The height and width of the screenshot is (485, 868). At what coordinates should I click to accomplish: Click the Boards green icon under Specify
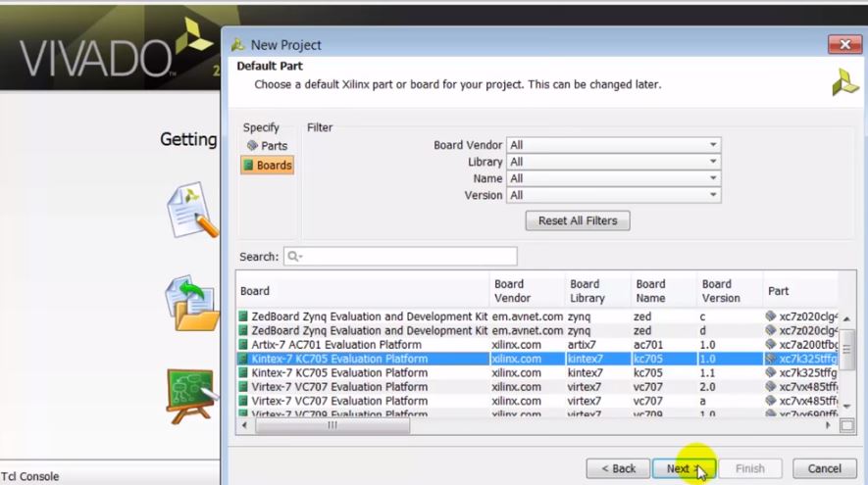coord(248,165)
